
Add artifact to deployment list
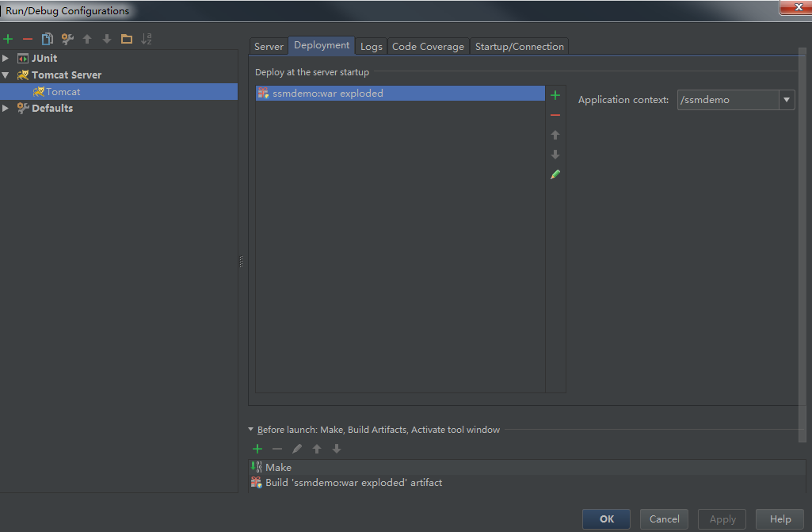point(555,95)
